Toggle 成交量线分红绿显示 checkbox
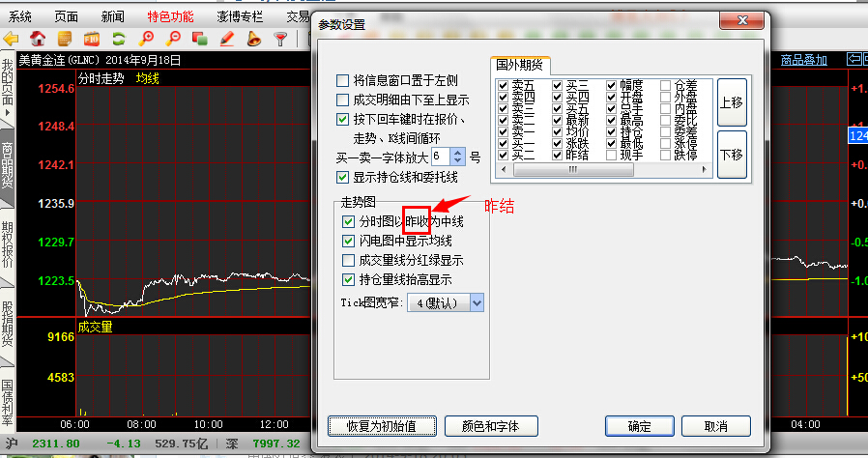Screen dimensions: 868x458 349,260
